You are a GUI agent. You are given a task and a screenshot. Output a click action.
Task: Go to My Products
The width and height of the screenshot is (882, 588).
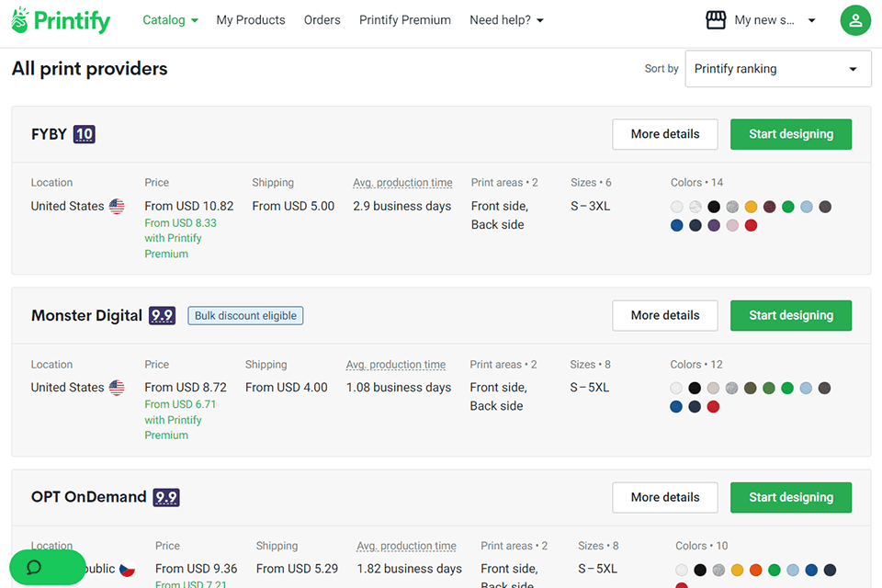click(x=251, y=20)
